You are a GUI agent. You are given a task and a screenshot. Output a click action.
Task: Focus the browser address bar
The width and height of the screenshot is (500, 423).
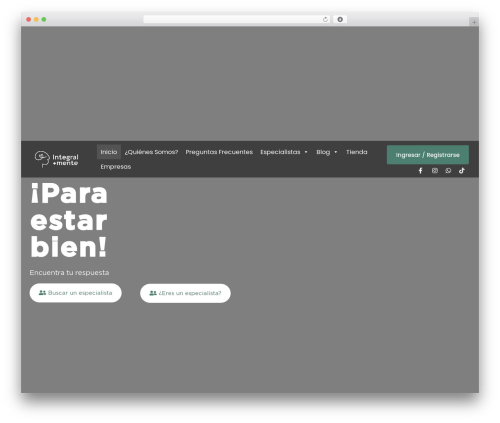tap(237, 19)
